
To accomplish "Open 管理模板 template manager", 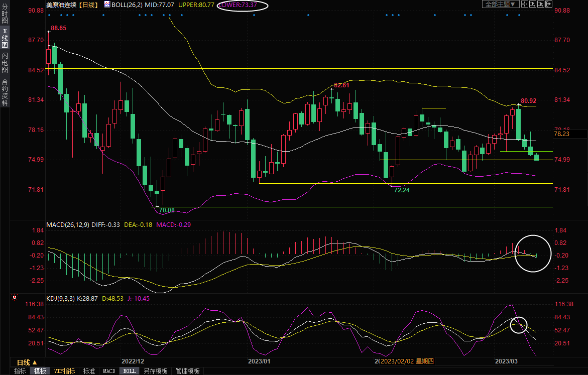I will tap(187, 371).
